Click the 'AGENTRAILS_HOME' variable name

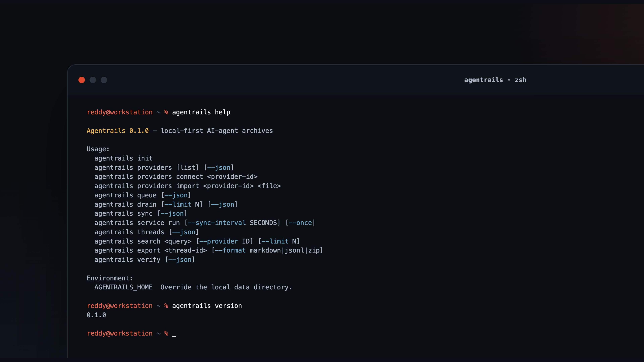pyautogui.click(x=123, y=287)
